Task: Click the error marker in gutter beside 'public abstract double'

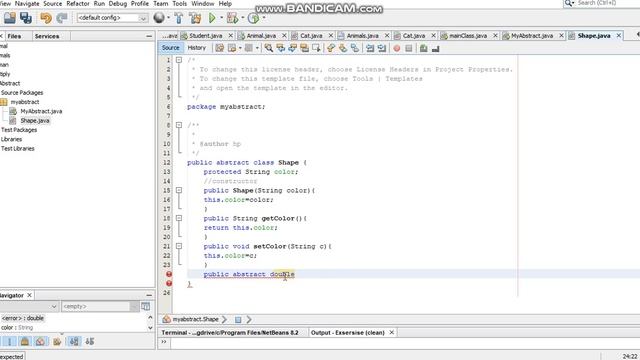Action: click(169, 274)
